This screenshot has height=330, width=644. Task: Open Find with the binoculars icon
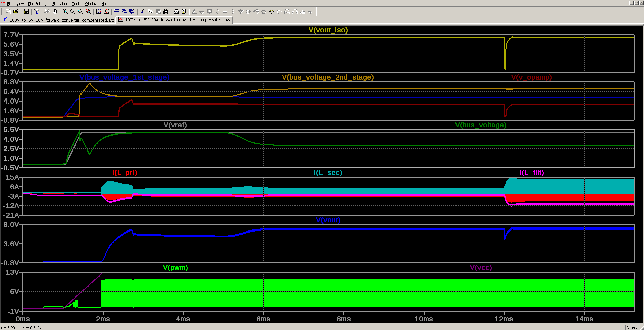point(166,12)
